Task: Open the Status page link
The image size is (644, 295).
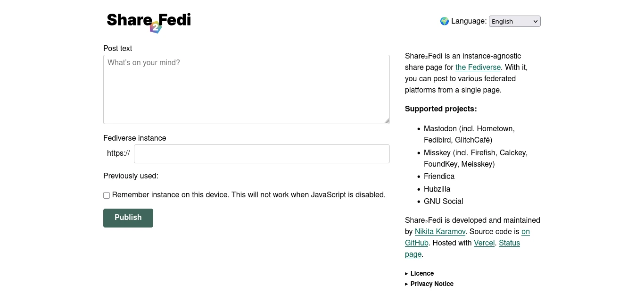Action: point(509,243)
